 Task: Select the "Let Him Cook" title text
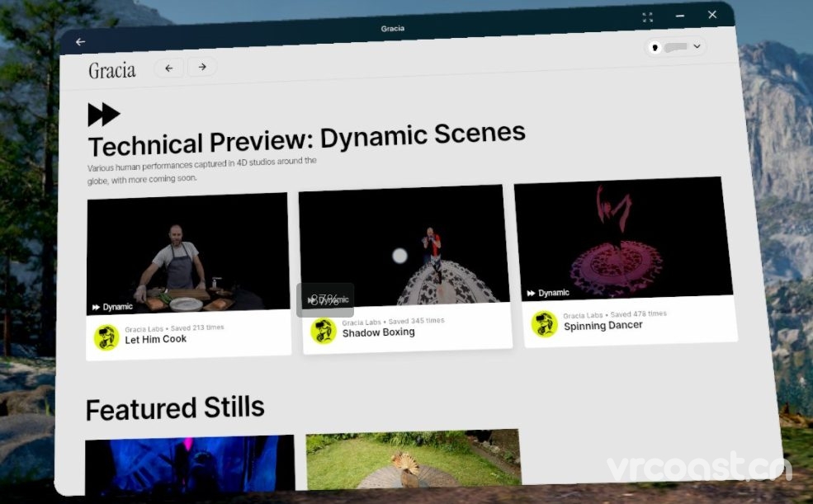click(155, 339)
